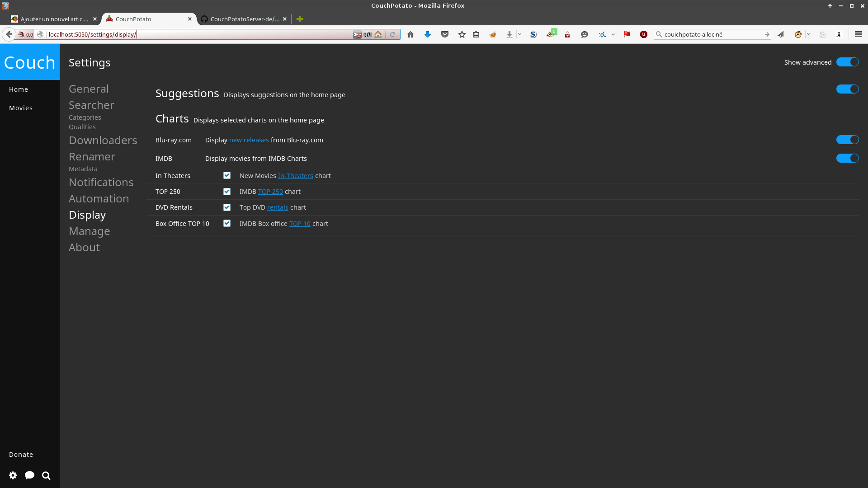Viewport: 868px width, 488px height.
Task: Open the Categories subsection
Action: point(85,117)
